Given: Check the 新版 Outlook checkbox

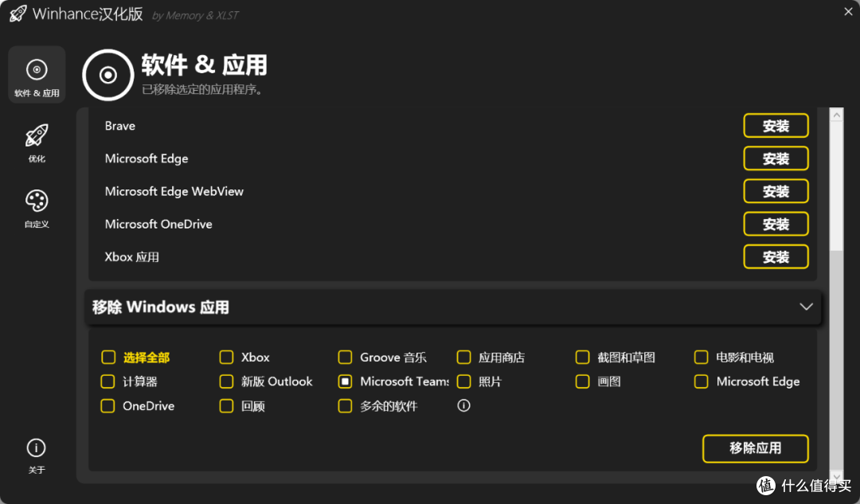Looking at the screenshot, I should [x=226, y=381].
